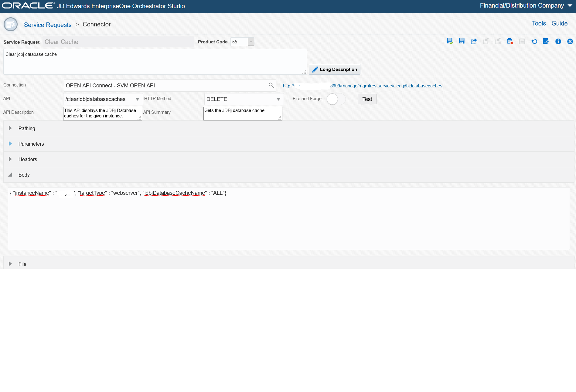Expand the Parameters section
576x392 pixels.
pyautogui.click(x=10, y=144)
